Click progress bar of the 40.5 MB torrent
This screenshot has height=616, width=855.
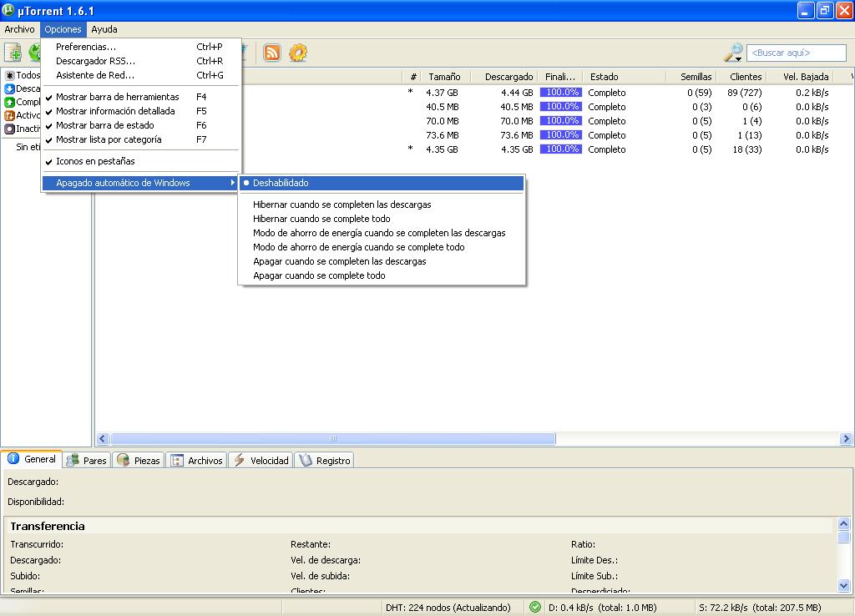click(561, 107)
